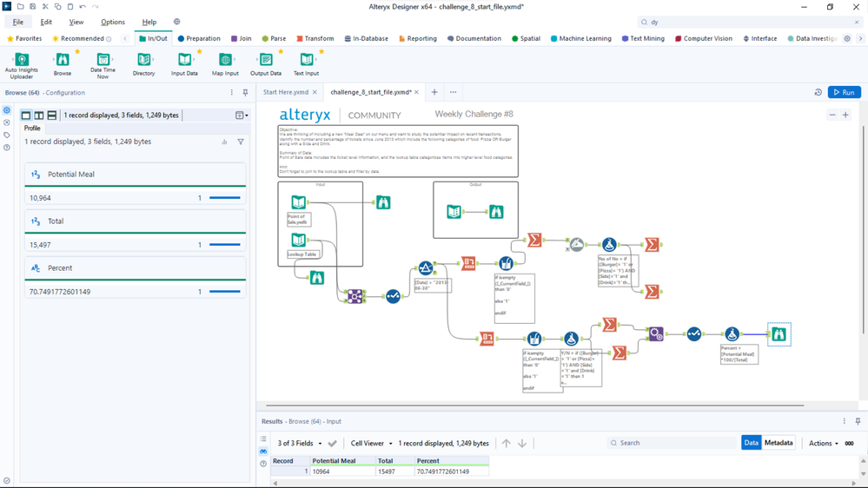The width and height of the screenshot is (868, 488).
Task: Open the globe language icon
Action: (x=176, y=22)
